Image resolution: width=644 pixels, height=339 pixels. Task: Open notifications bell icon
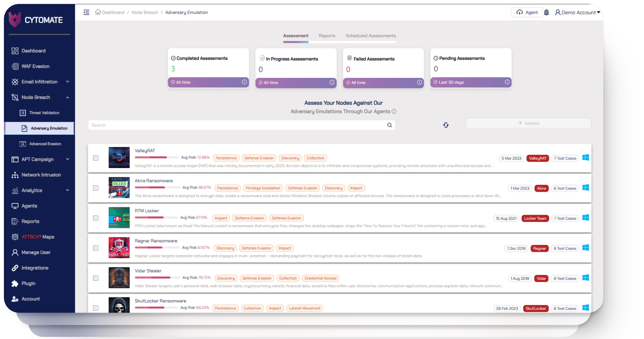(546, 12)
